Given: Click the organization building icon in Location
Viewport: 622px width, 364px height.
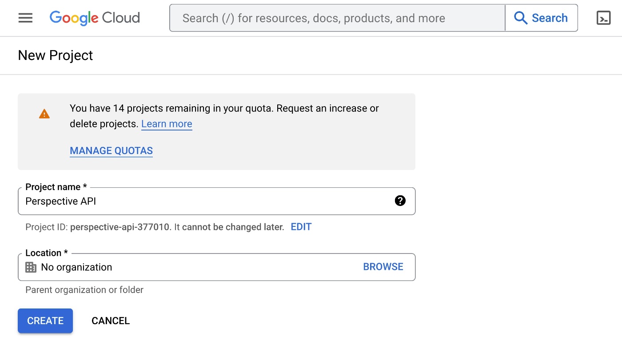Looking at the screenshot, I should pyautogui.click(x=31, y=267).
